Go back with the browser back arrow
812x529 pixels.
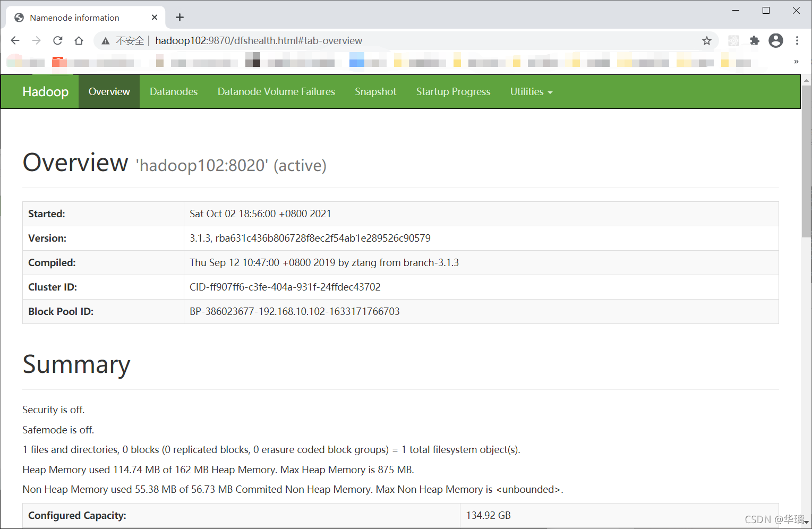coord(15,41)
